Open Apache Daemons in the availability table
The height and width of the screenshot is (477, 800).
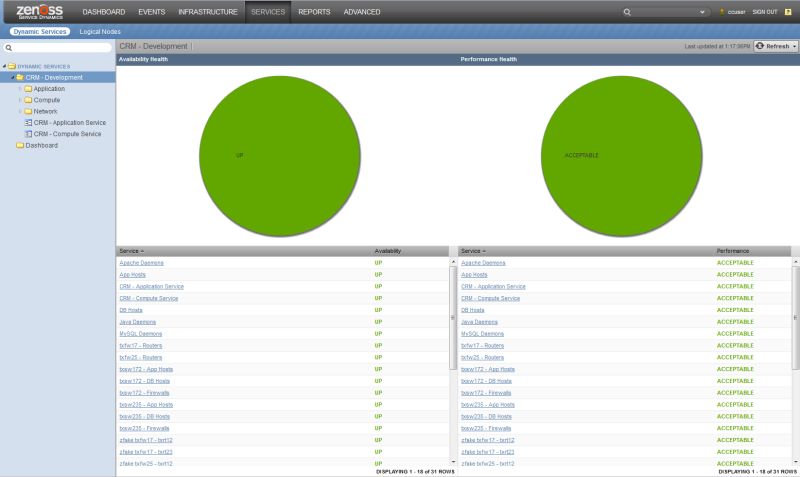pyautogui.click(x=141, y=263)
